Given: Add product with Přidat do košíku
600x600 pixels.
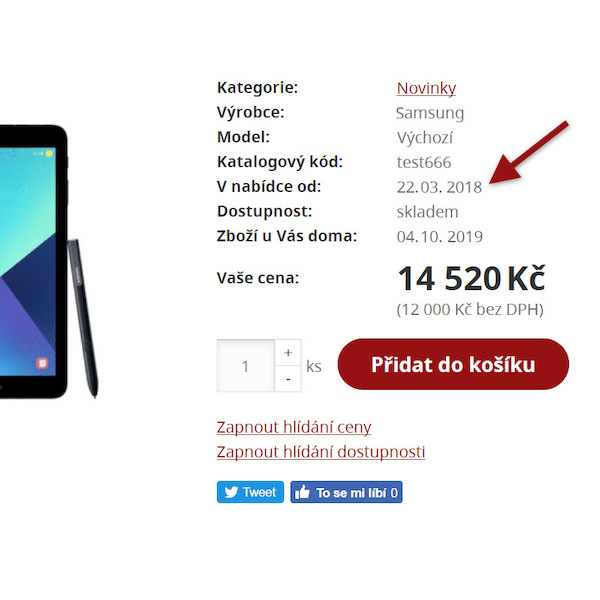Looking at the screenshot, I should 453,364.
